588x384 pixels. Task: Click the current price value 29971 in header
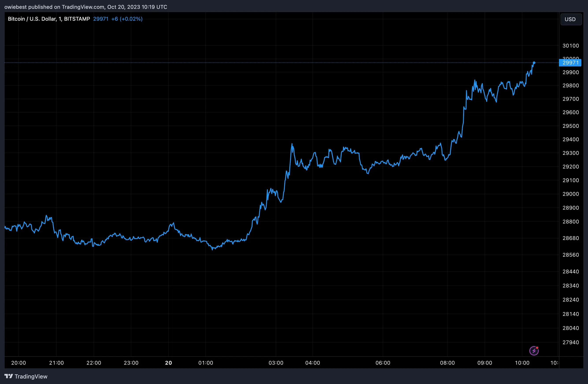pos(101,19)
